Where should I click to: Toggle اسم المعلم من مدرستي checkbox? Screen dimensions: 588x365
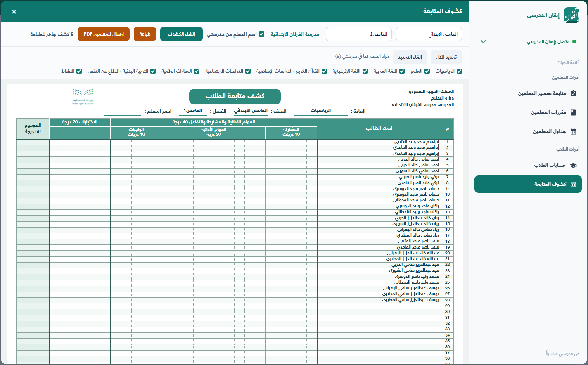(262, 34)
